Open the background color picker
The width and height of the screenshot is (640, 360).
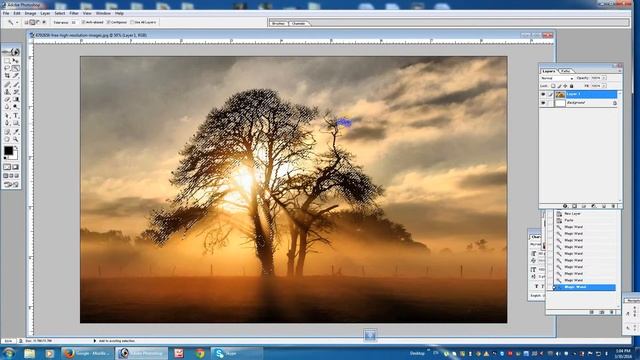[x=15, y=157]
